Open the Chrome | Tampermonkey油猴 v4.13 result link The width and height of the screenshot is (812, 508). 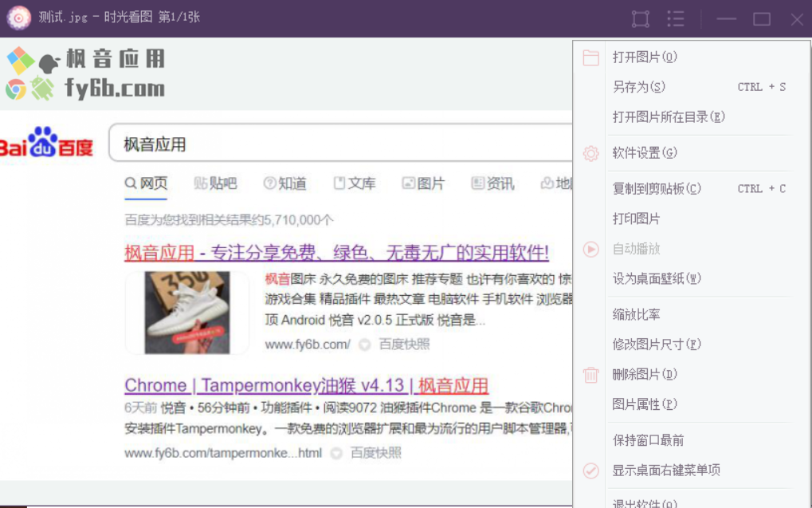(307, 386)
